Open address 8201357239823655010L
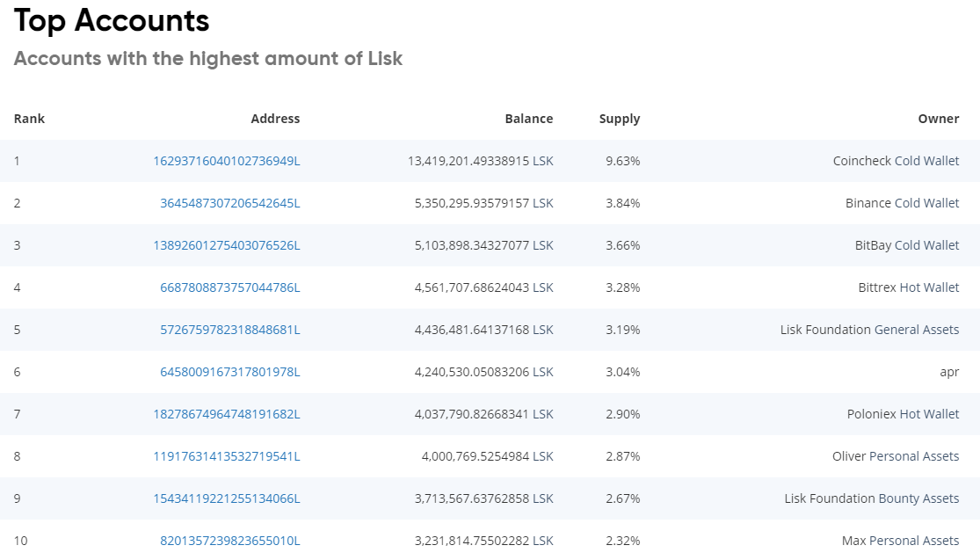The height and width of the screenshot is (560, 980). 230,541
